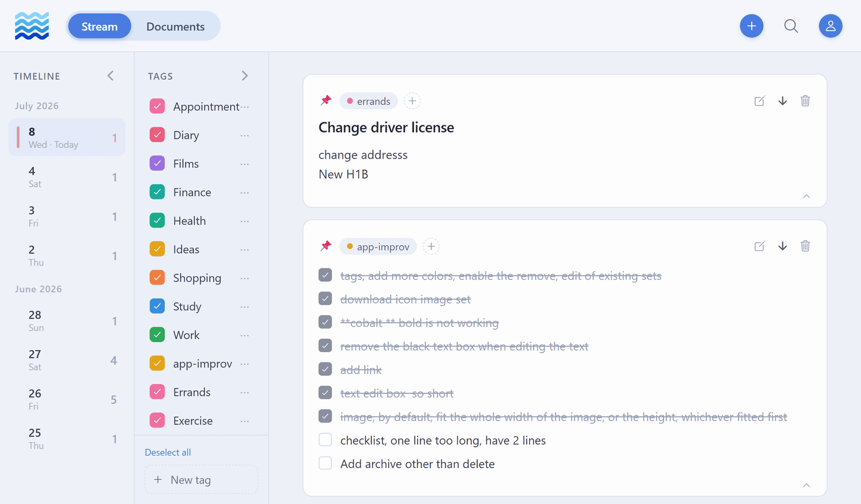Open options dots for Shopping tag

point(245,278)
